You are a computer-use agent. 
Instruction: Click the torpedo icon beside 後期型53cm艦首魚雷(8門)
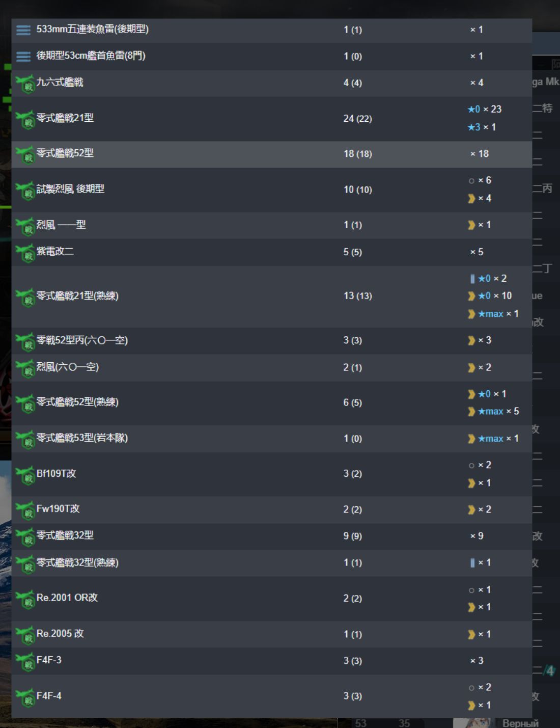click(x=23, y=57)
